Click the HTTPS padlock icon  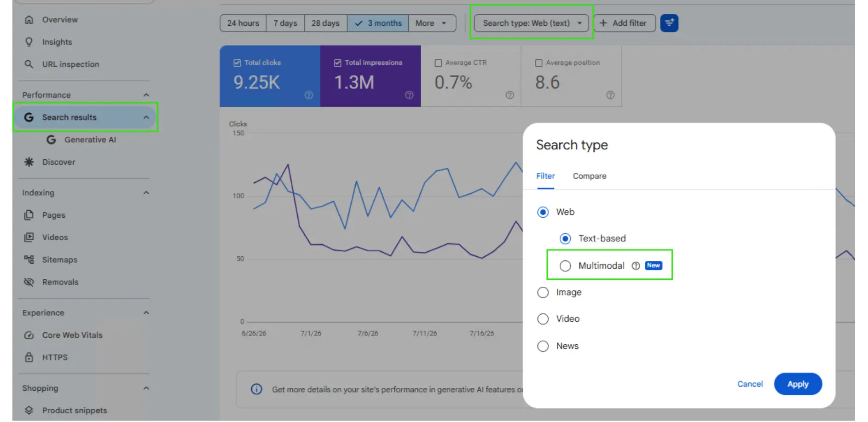point(29,357)
